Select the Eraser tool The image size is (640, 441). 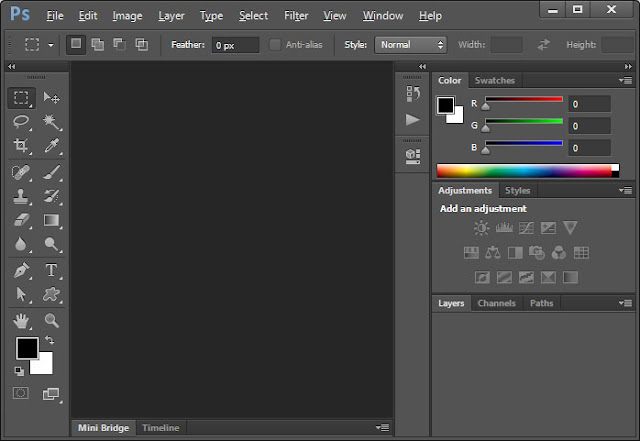(x=21, y=220)
